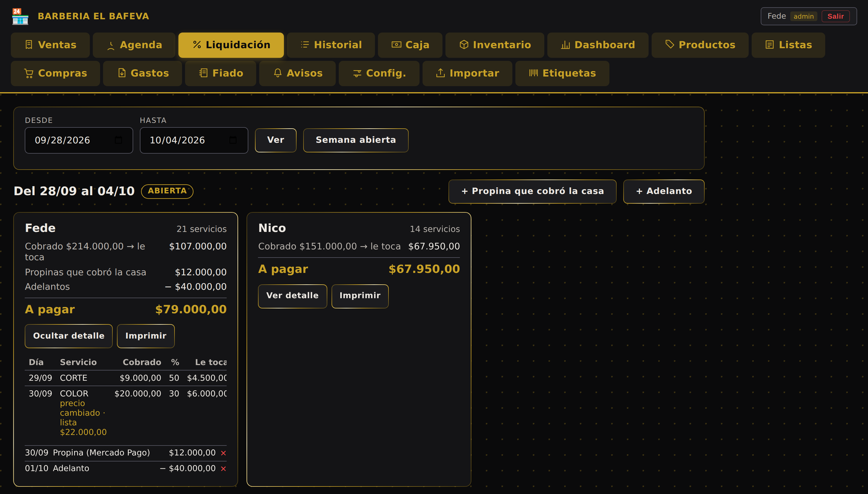Delete the Propina (Mercado Pago) entry

tap(223, 453)
